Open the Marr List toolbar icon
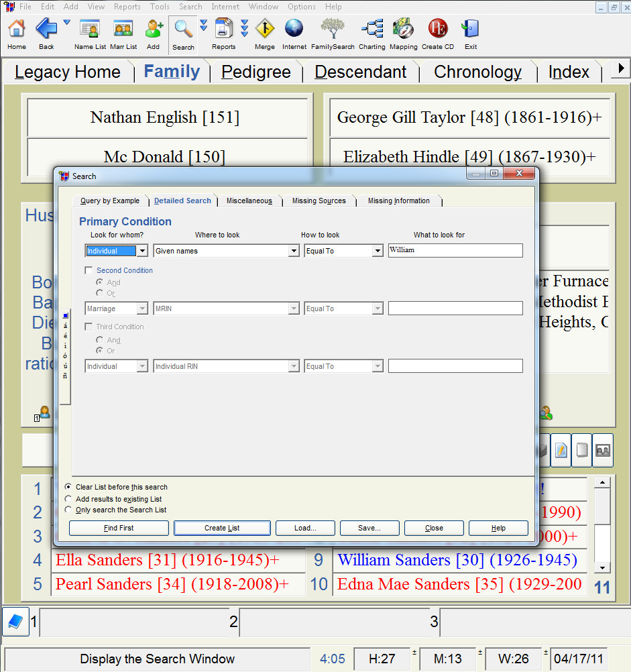Viewport: 631px width, 672px height. click(123, 29)
